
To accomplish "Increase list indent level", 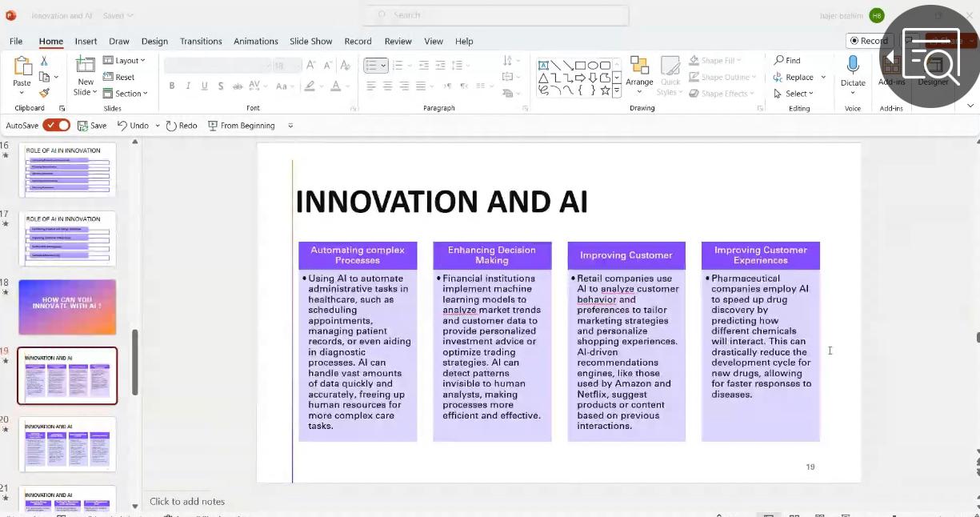I will [x=441, y=65].
